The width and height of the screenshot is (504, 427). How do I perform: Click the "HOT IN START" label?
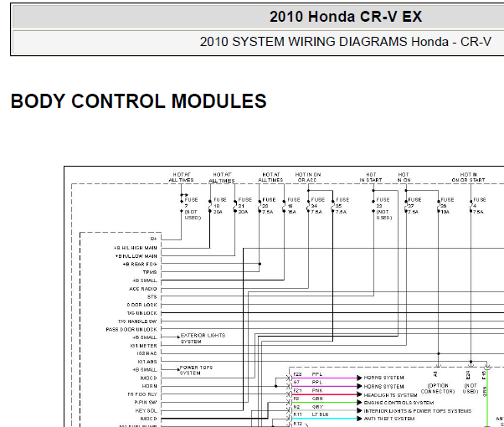pos(371,177)
